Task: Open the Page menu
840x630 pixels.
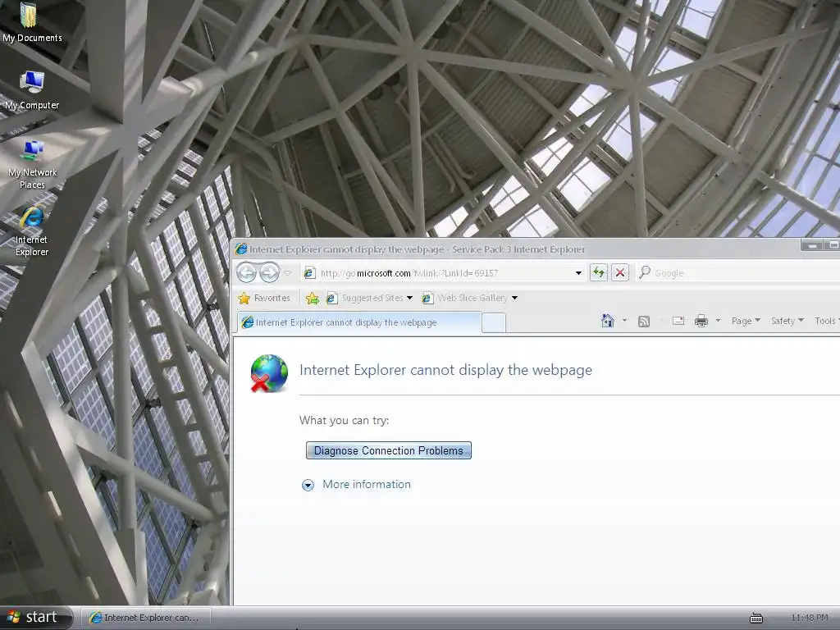Action: 746,321
